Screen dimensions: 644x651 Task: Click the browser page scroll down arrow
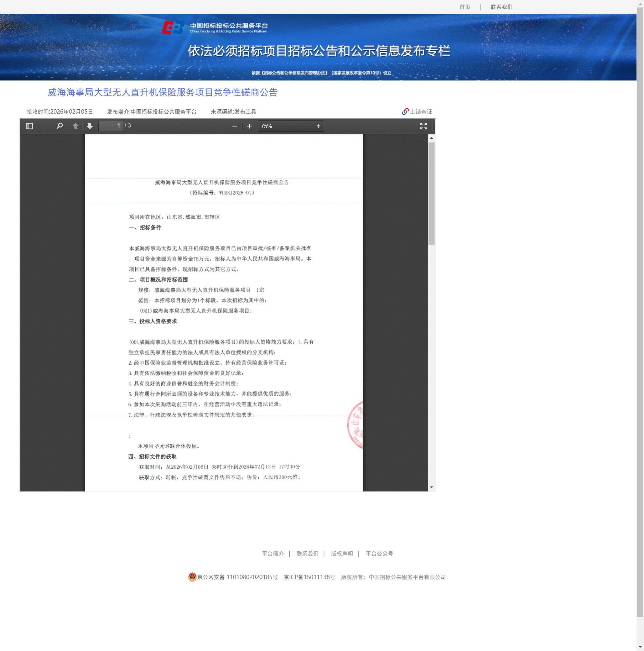(640, 647)
